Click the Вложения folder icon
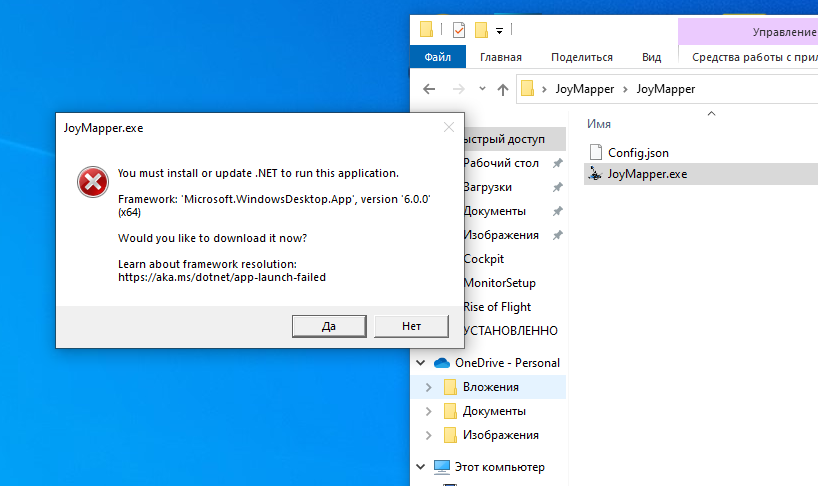 coord(450,387)
